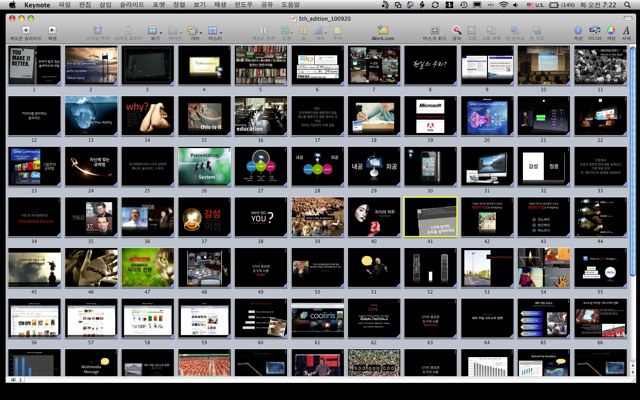Viewport: 640px width, 400px height.
Task: Open the Inspector (속성) blue info icon
Action: pyautogui.click(x=578, y=30)
